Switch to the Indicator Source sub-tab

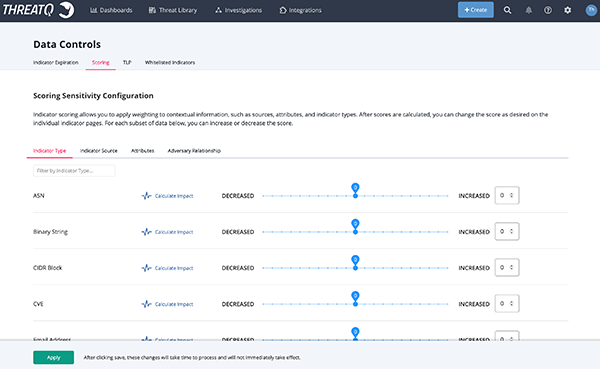click(x=99, y=151)
